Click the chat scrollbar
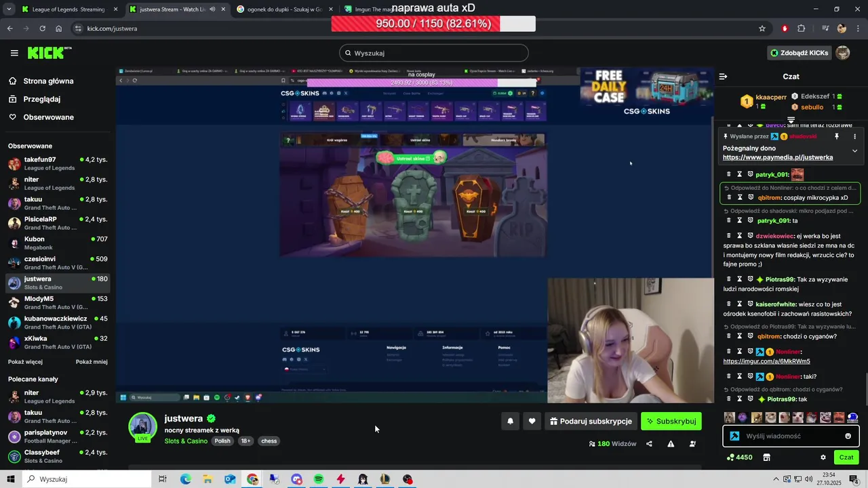The image size is (868, 488). point(865,388)
